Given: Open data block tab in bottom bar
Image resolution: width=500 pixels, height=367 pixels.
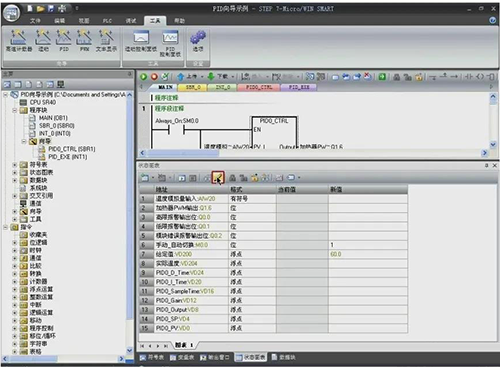Looking at the screenshot, I should [284, 357].
